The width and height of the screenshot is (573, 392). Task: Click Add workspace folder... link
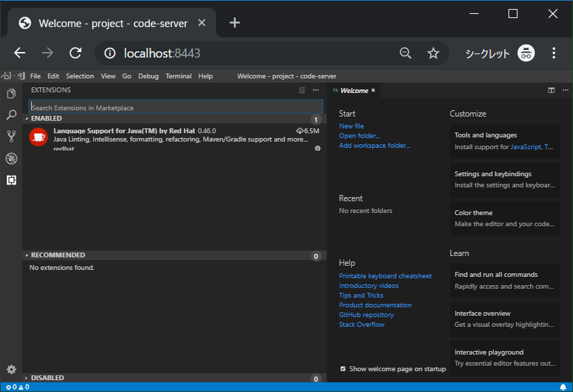tap(375, 146)
